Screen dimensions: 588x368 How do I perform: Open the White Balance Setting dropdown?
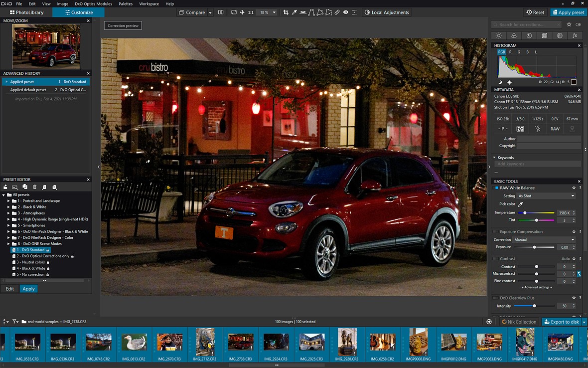[x=546, y=196]
